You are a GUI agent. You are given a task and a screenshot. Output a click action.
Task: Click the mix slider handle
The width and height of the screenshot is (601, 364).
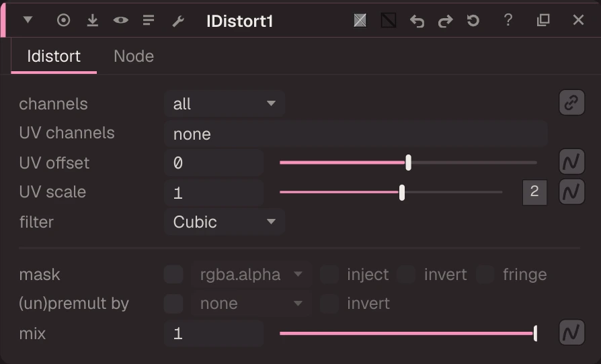click(536, 333)
